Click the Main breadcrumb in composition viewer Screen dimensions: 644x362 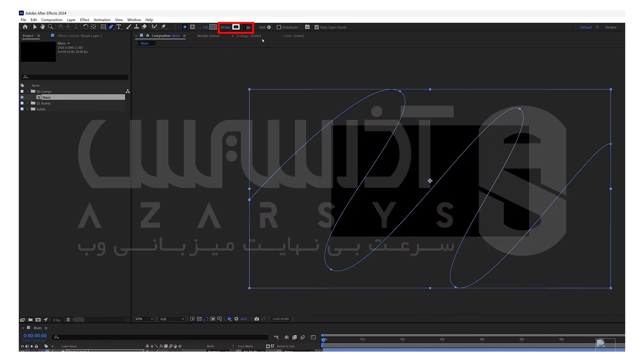(145, 43)
